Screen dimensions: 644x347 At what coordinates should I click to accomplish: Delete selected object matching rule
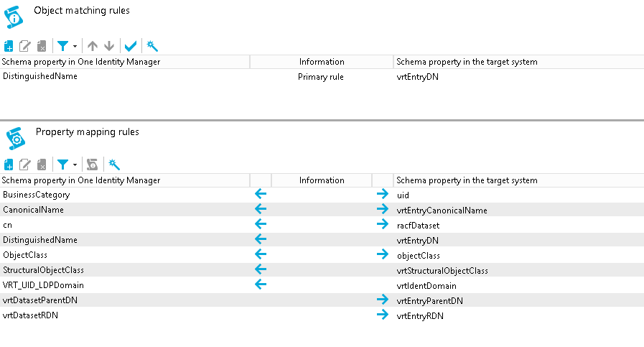[42, 46]
